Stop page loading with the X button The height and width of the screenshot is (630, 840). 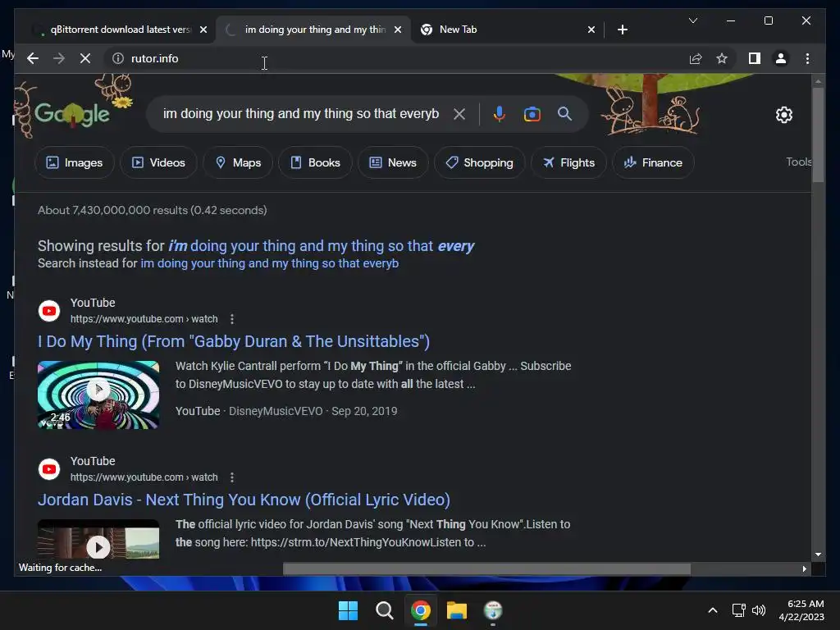click(x=85, y=58)
